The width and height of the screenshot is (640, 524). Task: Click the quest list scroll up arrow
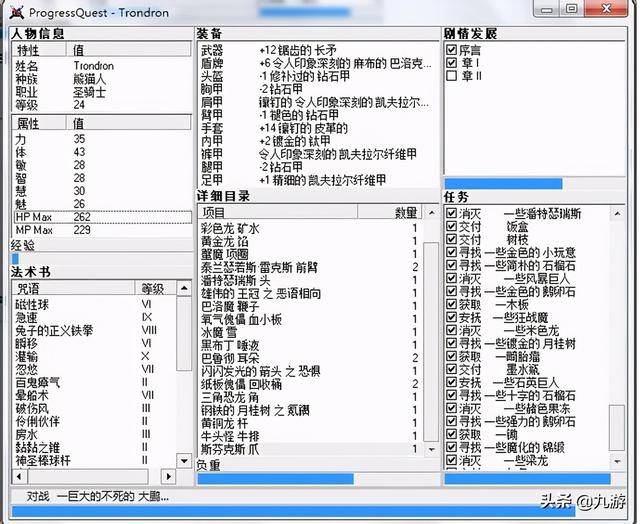click(617, 213)
